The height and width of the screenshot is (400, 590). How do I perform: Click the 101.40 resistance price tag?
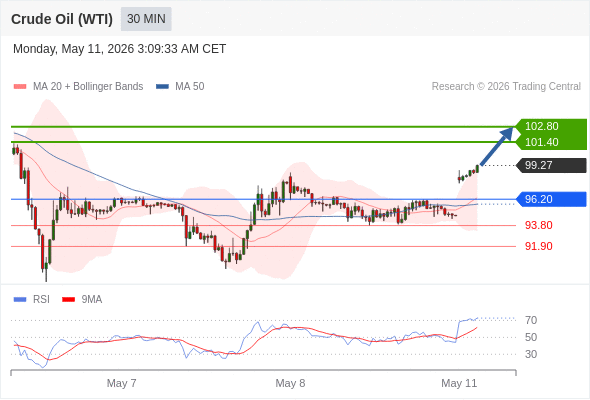tap(550, 142)
